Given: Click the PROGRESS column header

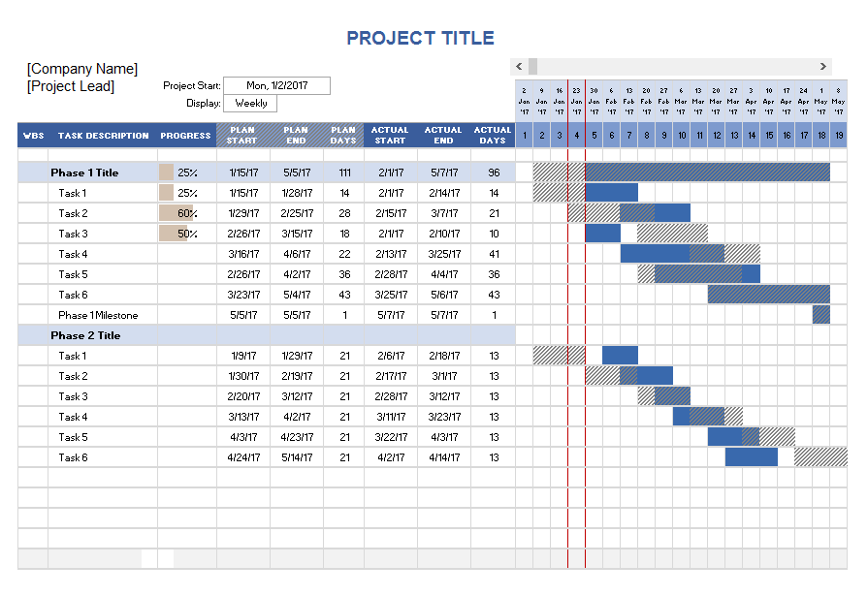Looking at the screenshot, I should [x=186, y=136].
